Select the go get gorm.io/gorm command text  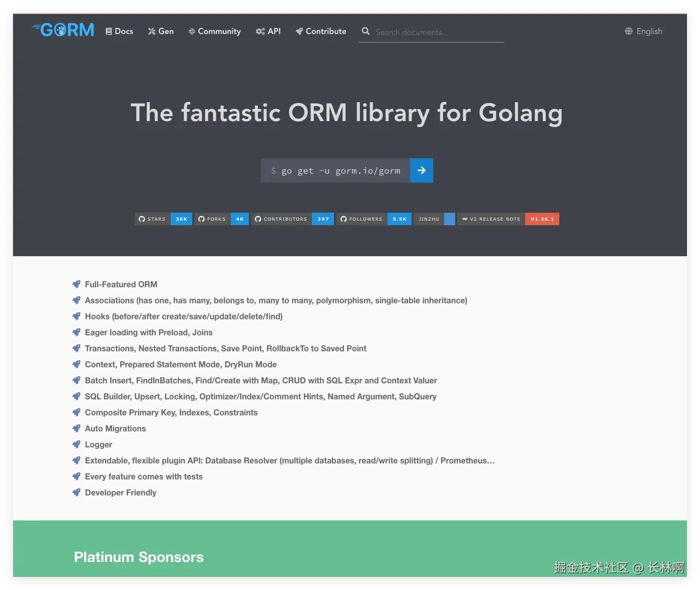coord(340,170)
